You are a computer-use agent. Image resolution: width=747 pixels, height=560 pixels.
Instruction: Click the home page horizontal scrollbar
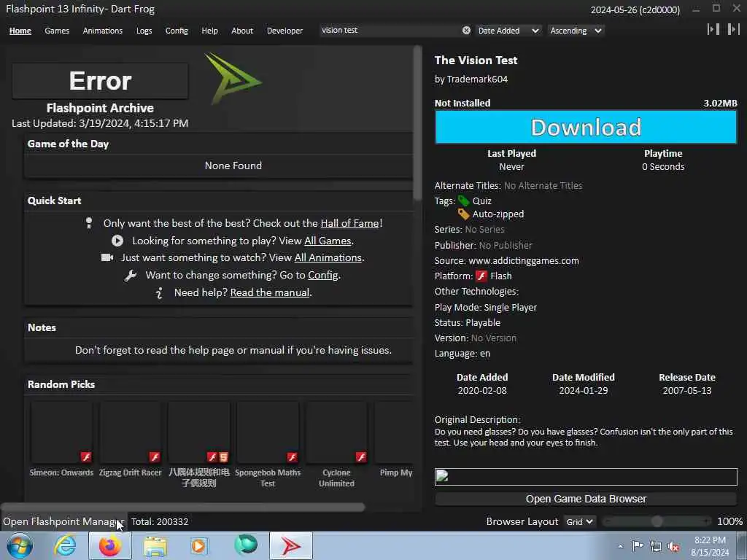[x=183, y=507]
